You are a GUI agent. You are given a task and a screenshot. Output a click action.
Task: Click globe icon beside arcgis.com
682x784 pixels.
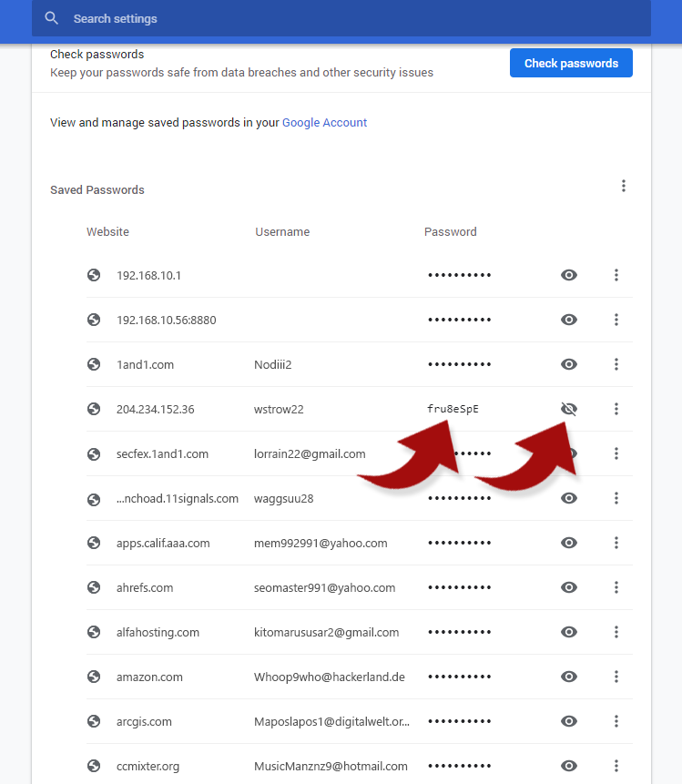[94, 721]
